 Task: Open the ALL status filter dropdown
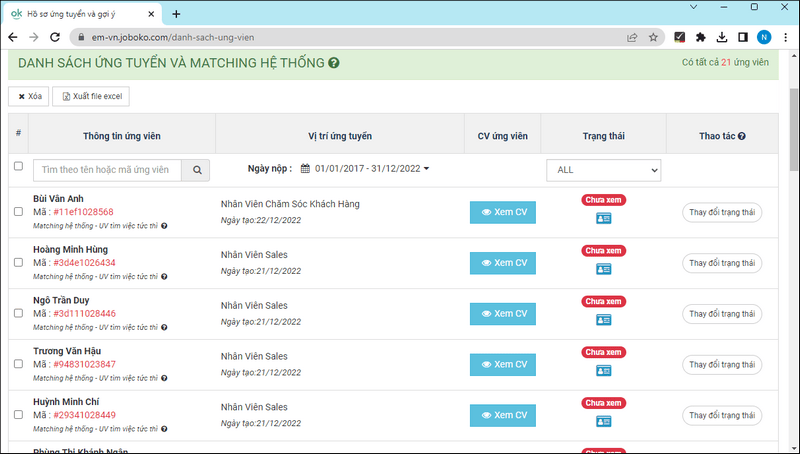click(603, 170)
